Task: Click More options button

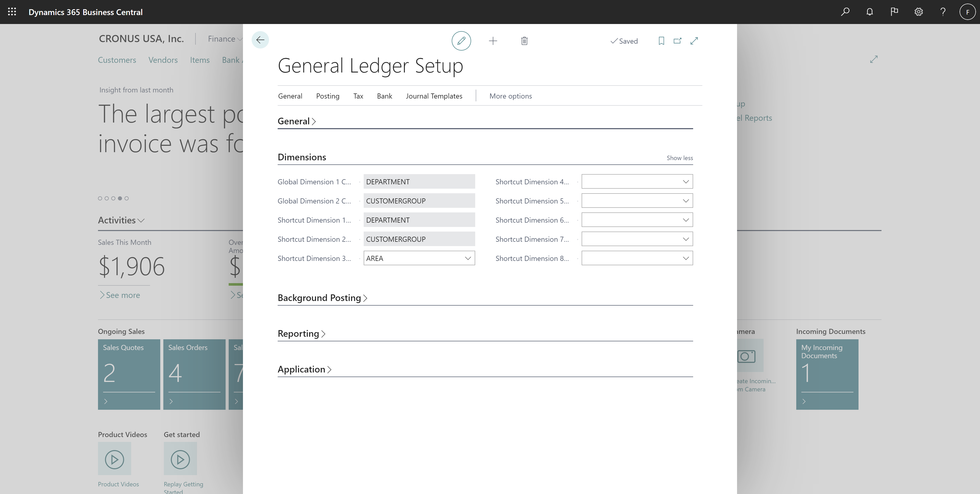Action: [510, 96]
